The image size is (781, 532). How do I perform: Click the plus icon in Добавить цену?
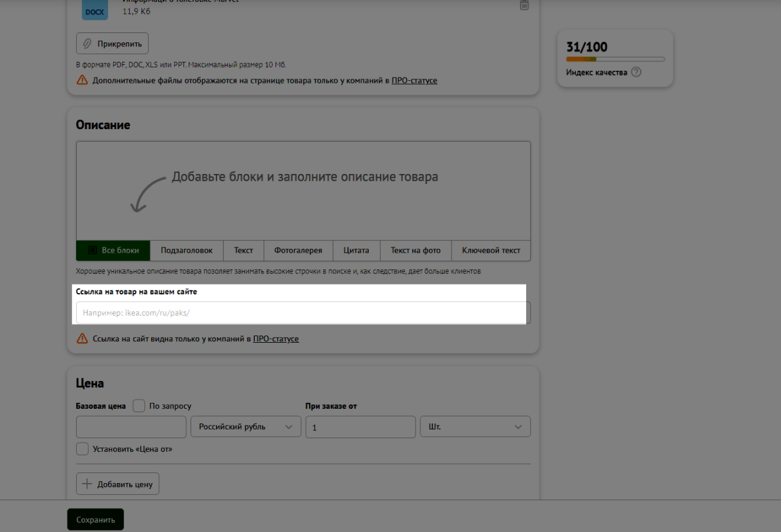[x=87, y=484]
